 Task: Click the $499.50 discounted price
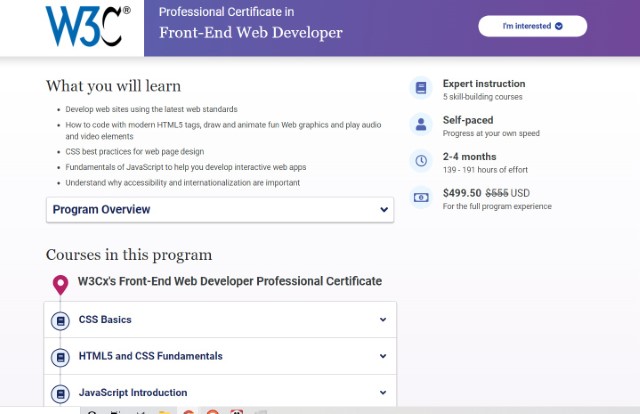462,193
